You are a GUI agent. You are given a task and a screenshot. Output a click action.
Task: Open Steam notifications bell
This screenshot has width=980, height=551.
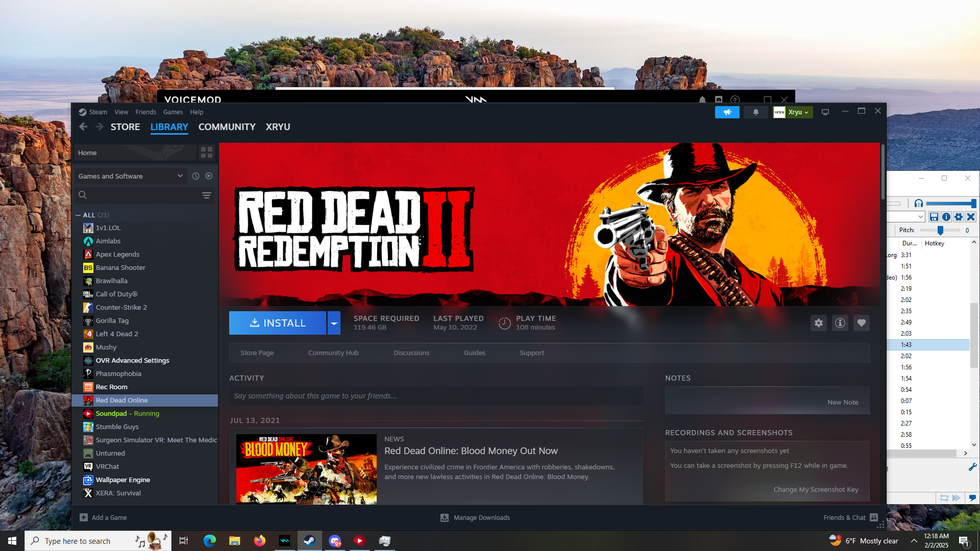pyautogui.click(x=756, y=112)
